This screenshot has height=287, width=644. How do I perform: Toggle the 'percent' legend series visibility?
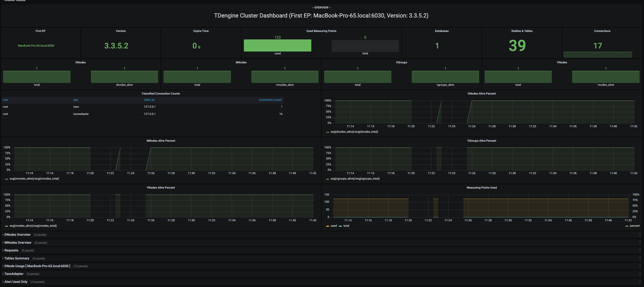[x=634, y=226]
